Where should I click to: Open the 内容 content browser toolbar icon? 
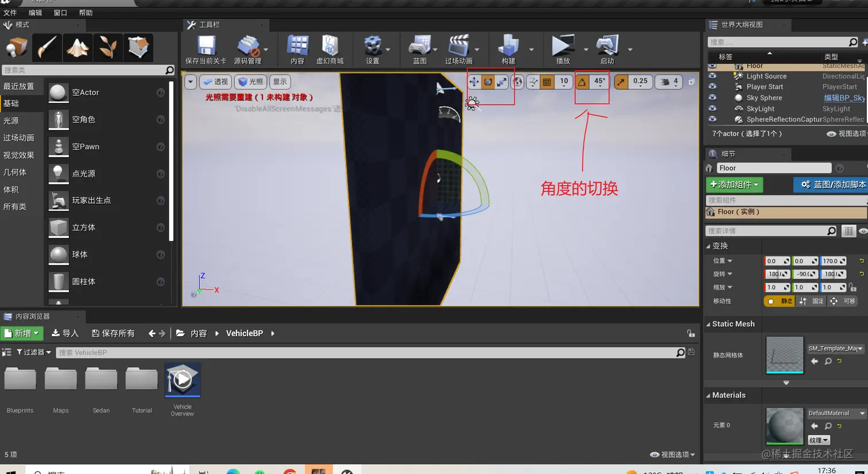tap(297, 49)
